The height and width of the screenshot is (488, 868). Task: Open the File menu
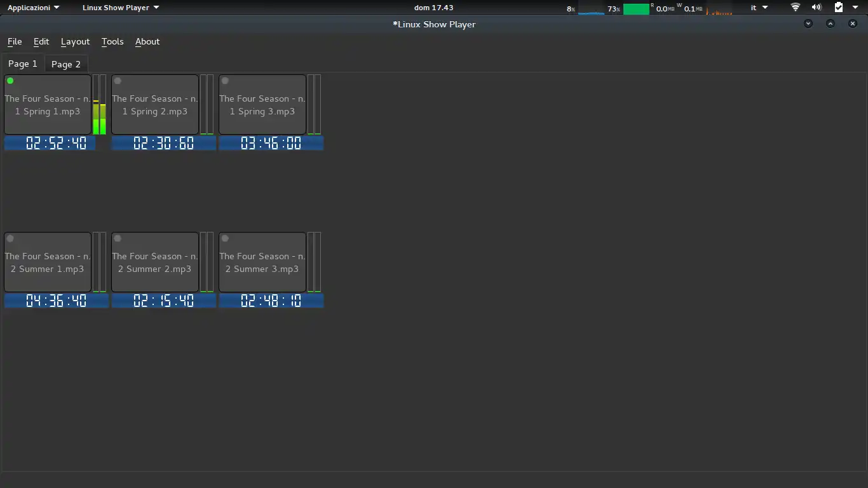(15, 41)
